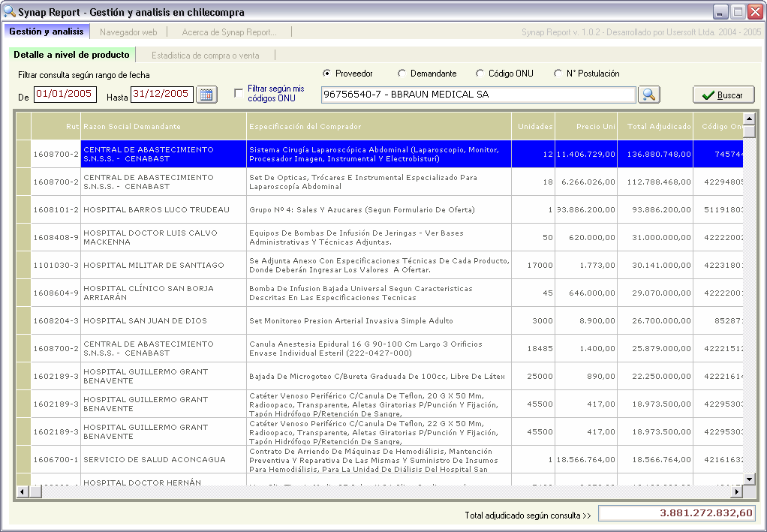Click the HOSPITAL BARROS LUCO TRUDEAU cell
Screen dimensions: 767x532
[x=164, y=210]
